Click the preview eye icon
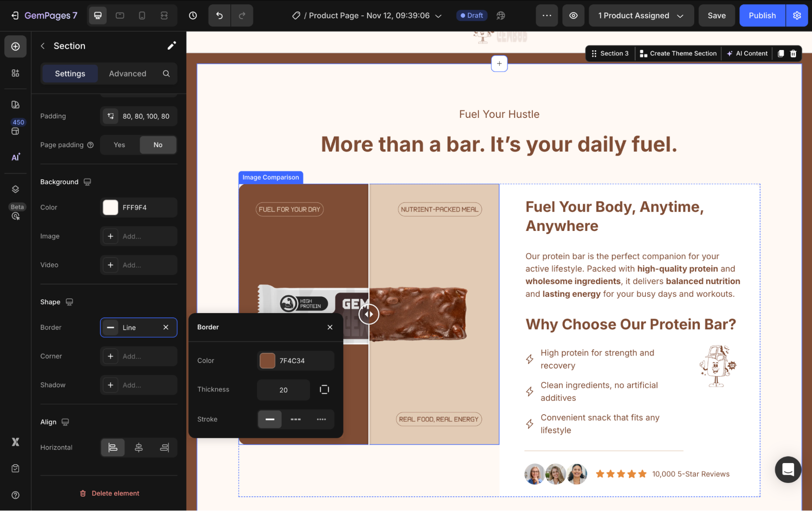This screenshot has height=511, width=812. [x=573, y=15]
